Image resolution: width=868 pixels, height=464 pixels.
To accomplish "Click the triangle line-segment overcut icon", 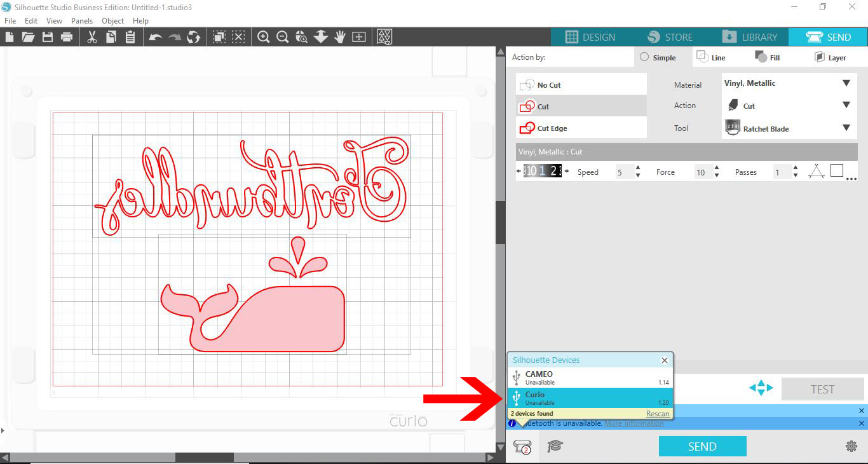I will [x=817, y=171].
